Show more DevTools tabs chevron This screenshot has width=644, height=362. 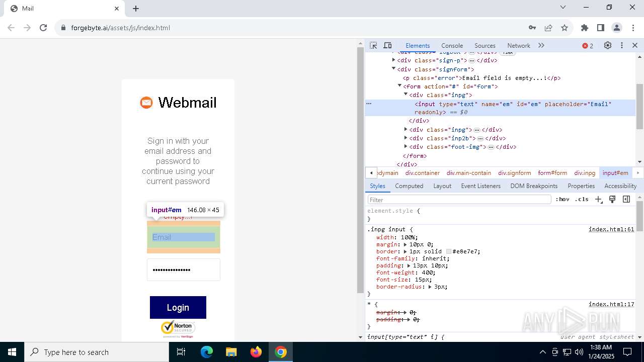click(541, 45)
